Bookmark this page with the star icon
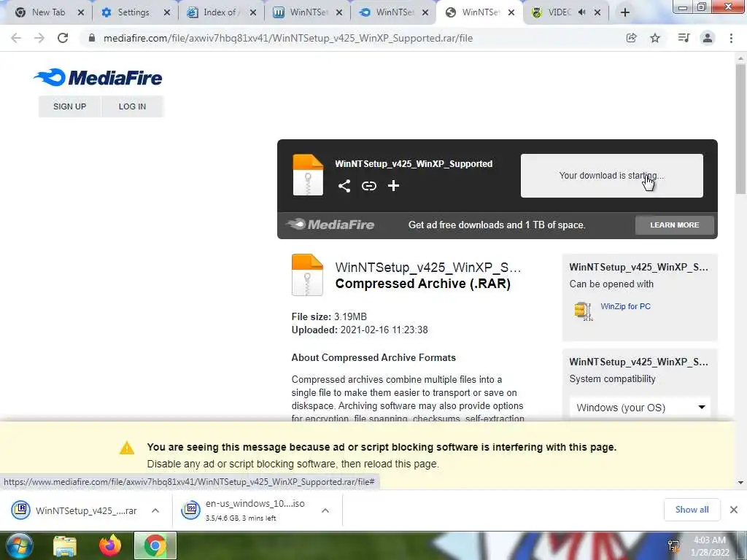Image resolution: width=747 pixels, height=560 pixels. point(655,38)
